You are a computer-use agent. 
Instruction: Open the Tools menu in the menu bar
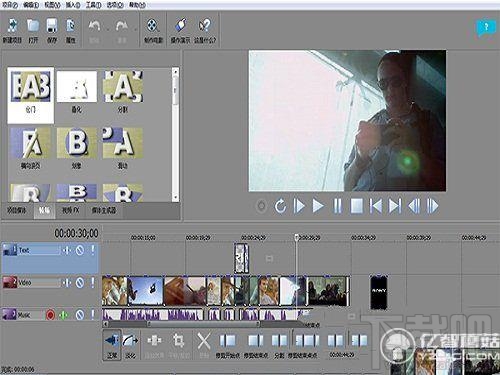pyautogui.click(x=93, y=5)
